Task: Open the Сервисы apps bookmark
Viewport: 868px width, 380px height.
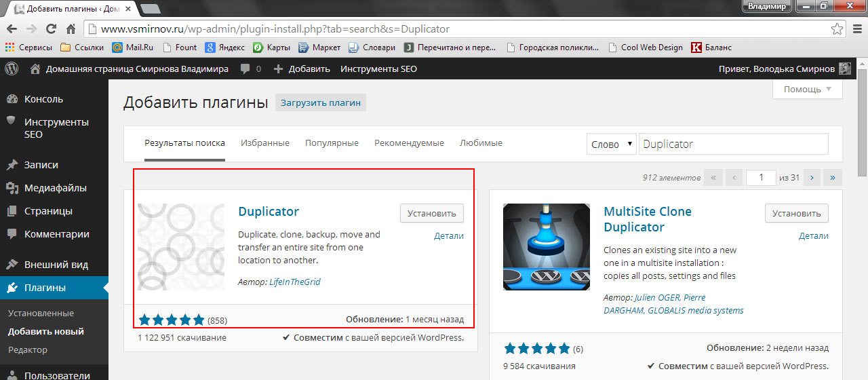Action: (28, 47)
